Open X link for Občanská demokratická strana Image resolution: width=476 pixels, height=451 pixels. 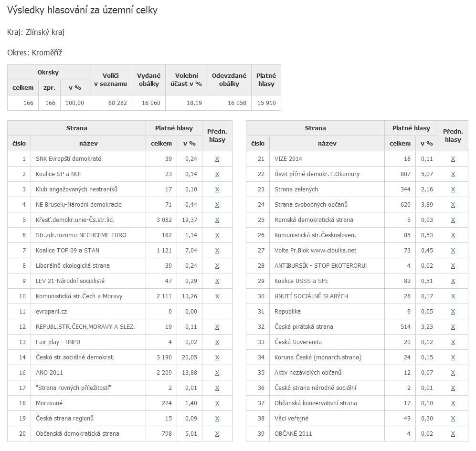tap(217, 434)
